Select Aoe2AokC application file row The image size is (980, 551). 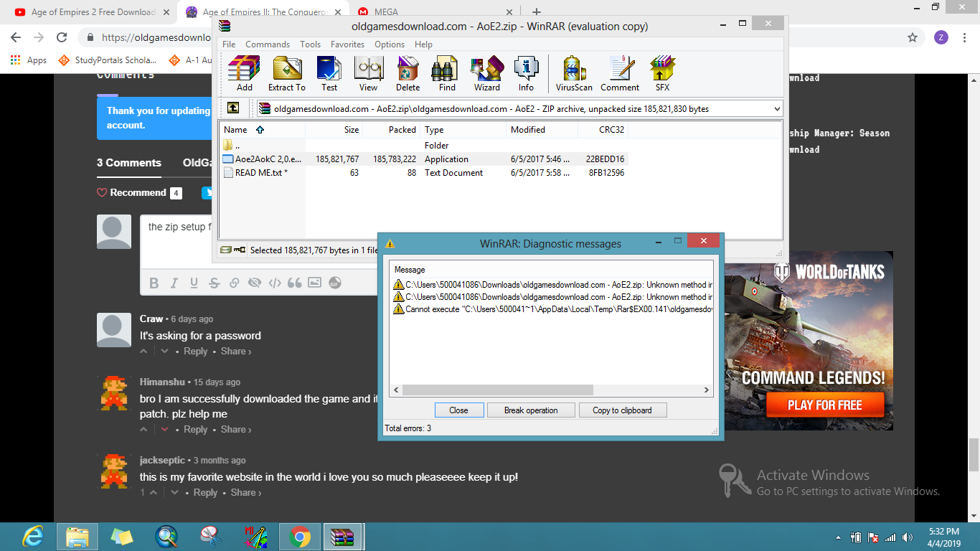click(x=423, y=159)
